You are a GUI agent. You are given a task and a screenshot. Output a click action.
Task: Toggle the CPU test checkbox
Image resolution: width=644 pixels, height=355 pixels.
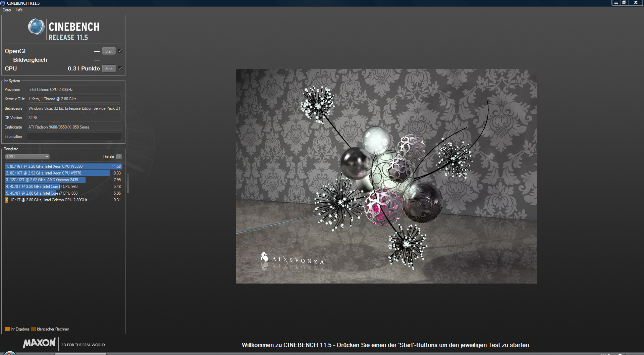[120, 68]
